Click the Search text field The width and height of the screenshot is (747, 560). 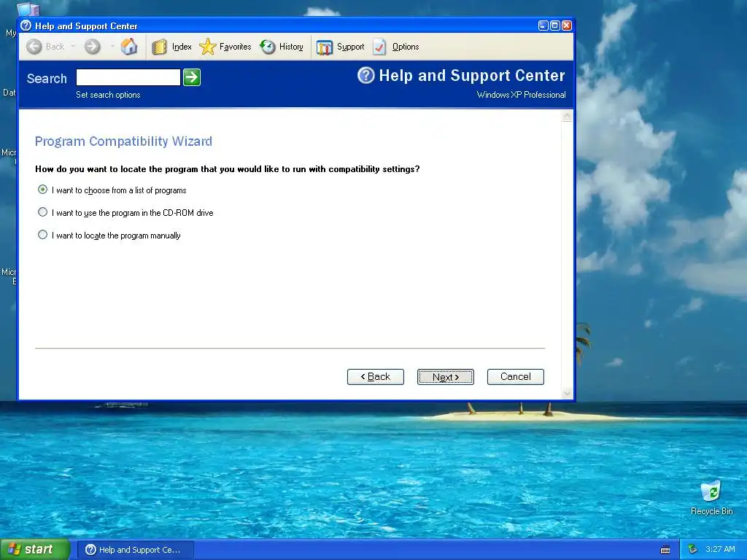[x=128, y=77]
